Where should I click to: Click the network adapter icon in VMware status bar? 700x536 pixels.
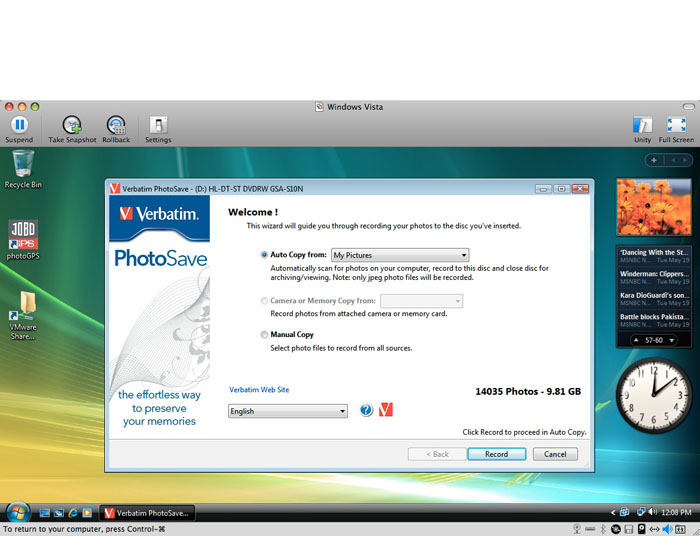[x=654, y=529]
